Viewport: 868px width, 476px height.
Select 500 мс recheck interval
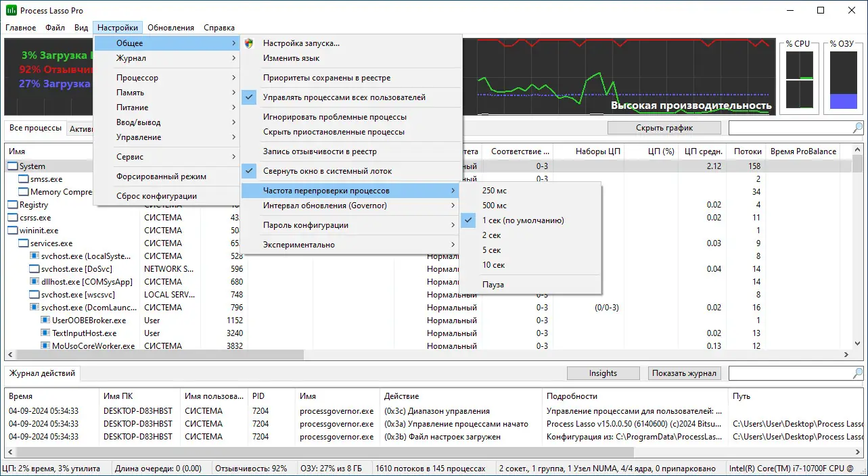click(x=530, y=206)
